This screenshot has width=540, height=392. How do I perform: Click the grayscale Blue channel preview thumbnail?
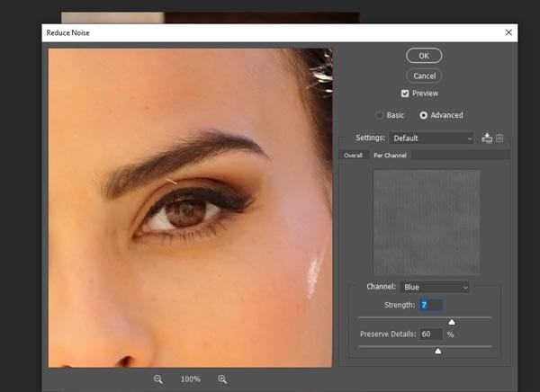click(427, 222)
